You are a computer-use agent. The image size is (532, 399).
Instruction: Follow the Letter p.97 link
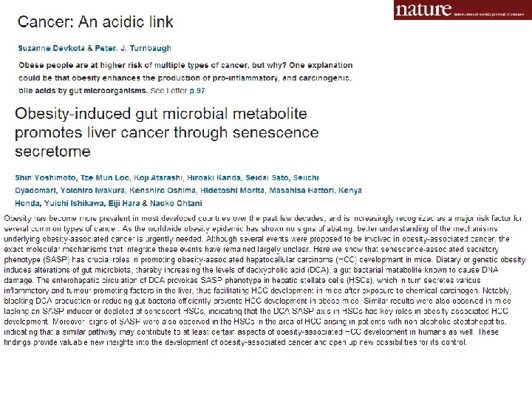pos(197,91)
